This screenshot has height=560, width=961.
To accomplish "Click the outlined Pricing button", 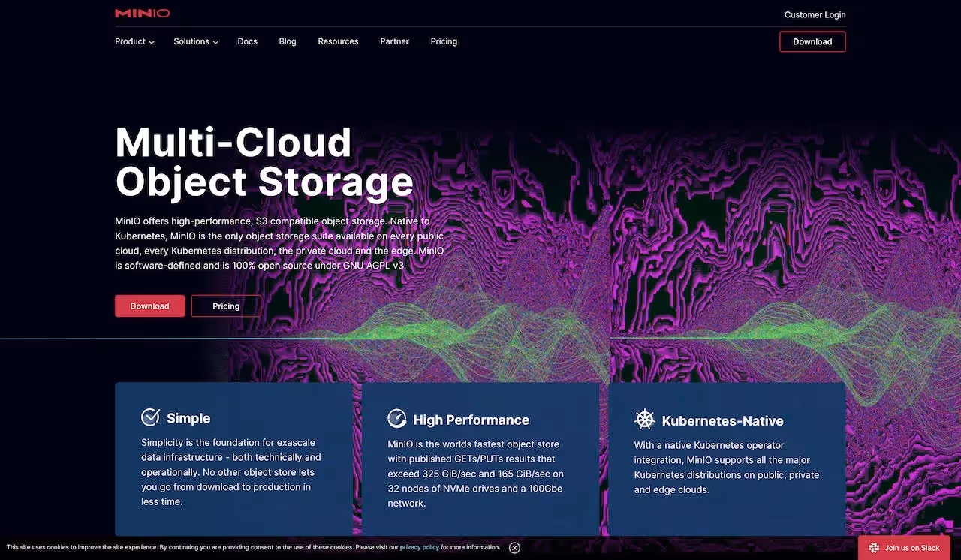I will click(225, 306).
